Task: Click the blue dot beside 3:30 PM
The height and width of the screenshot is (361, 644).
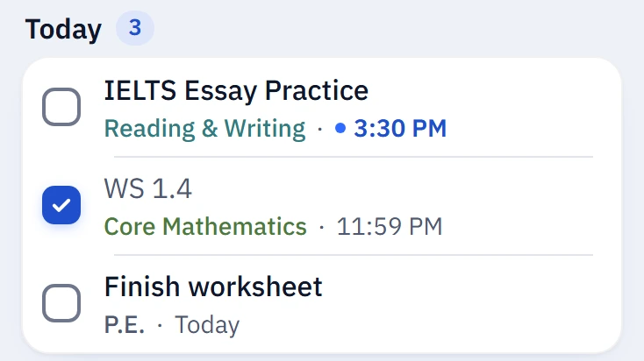Action: pyautogui.click(x=340, y=129)
